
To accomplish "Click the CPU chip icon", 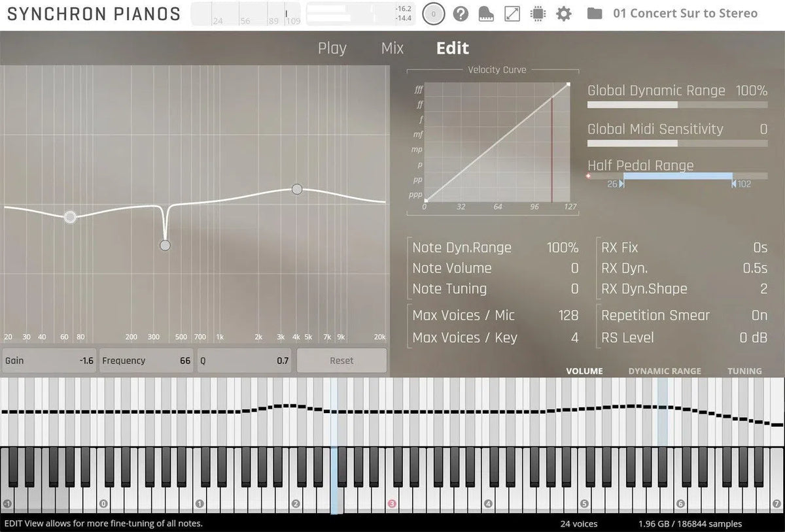I will point(538,14).
